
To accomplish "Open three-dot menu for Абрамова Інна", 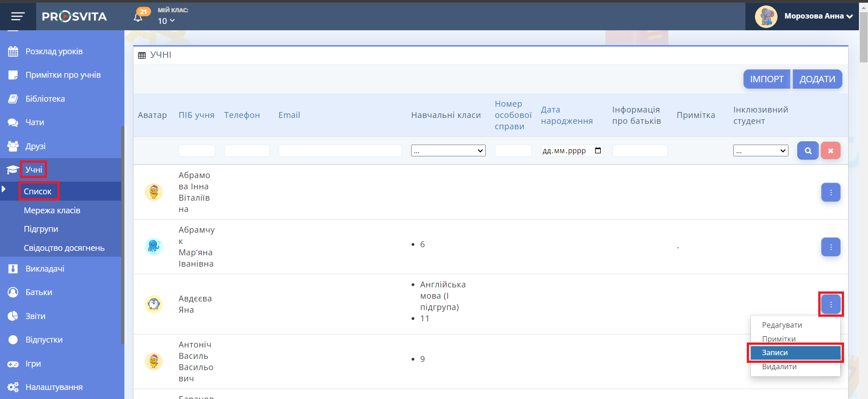I will pos(830,192).
